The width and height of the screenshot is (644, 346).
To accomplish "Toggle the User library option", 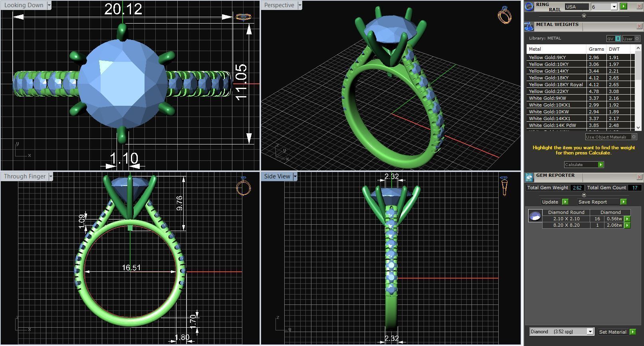I will (631, 39).
